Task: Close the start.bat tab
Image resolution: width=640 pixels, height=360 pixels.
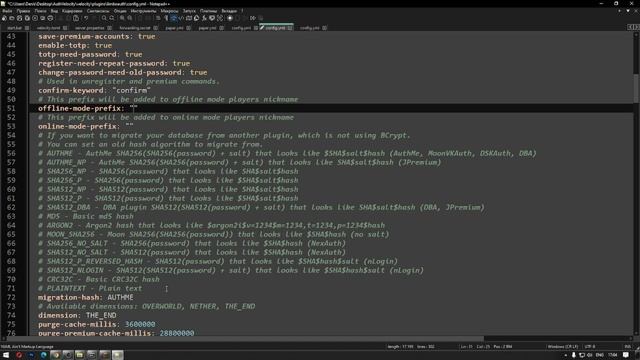Action: (x=27, y=28)
